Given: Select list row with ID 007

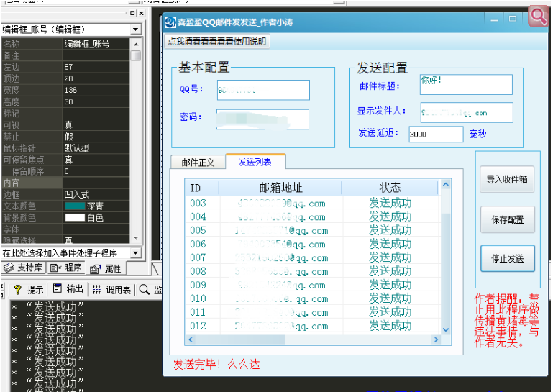Looking at the screenshot, I should 313,258.
